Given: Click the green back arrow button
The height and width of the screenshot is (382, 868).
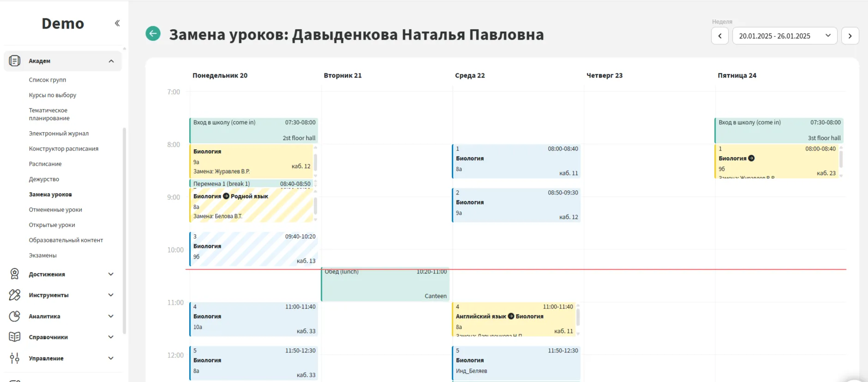Looking at the screenshot, I should point(153,34).
